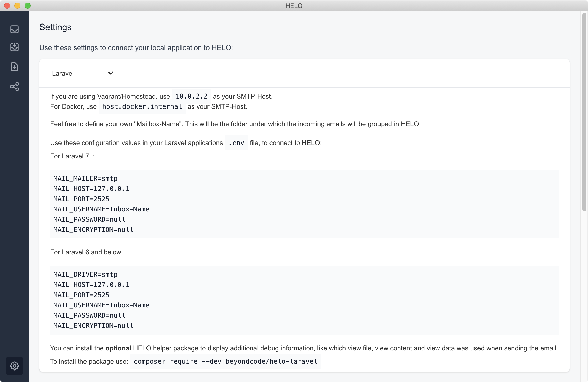Click the import/install icon in sidebar
588x382 pixels.
point(14,66)
